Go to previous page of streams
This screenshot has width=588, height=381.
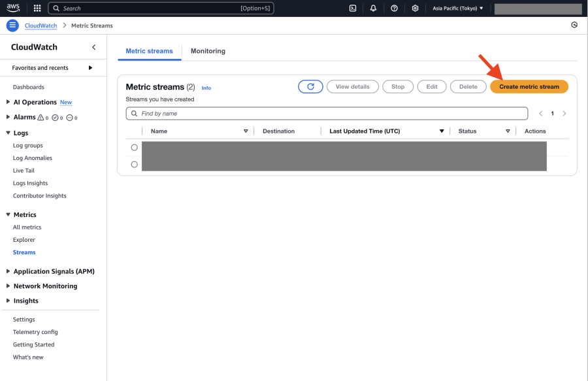coord(541,113)
